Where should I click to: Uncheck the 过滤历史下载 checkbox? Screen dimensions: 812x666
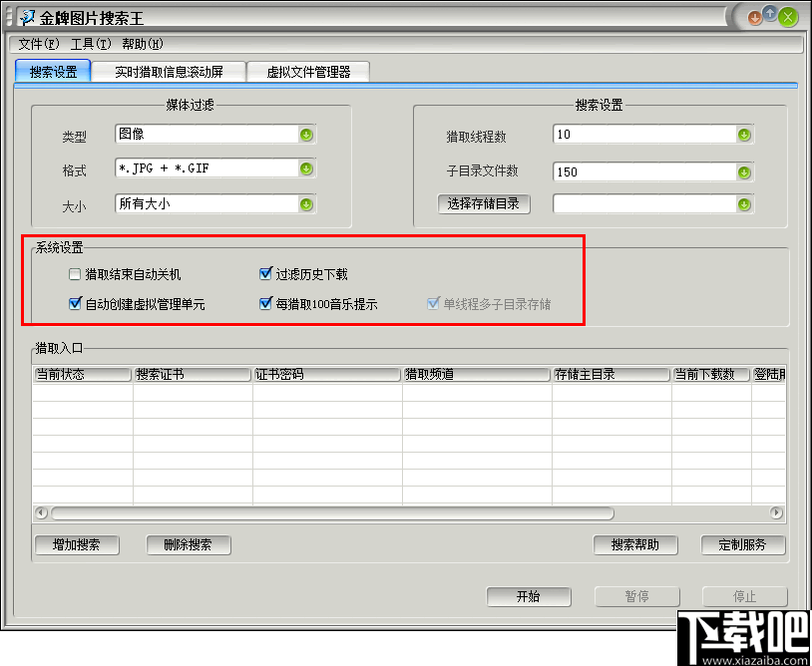coord(265,272)
